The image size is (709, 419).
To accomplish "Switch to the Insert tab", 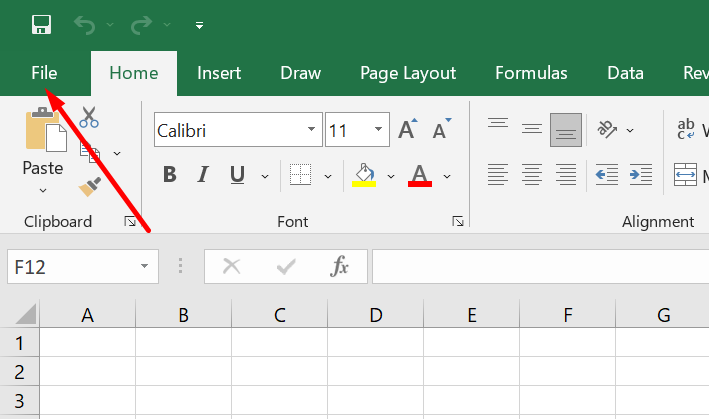I will click(219, 73).
